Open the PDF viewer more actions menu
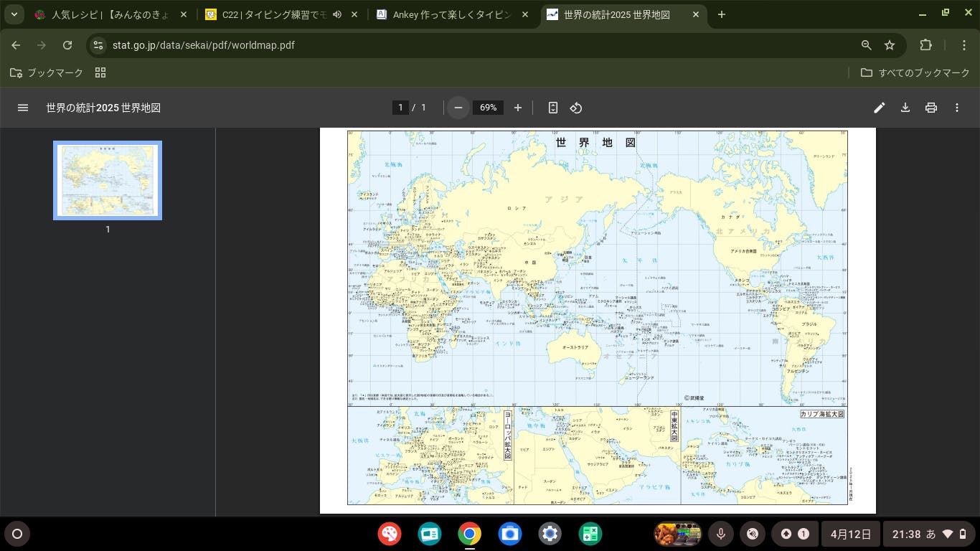The image size is (980, 551). point(957,108)
